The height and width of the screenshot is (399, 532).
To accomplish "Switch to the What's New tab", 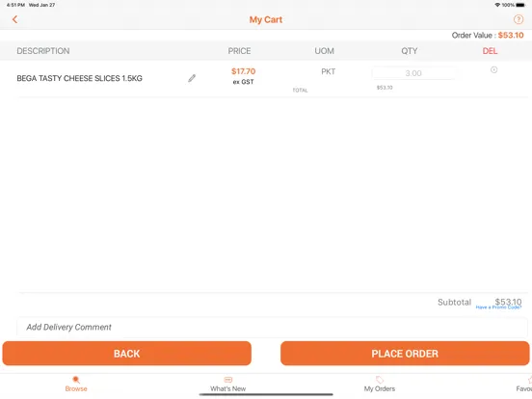I will pyautogui.click(x=228, y=385).
